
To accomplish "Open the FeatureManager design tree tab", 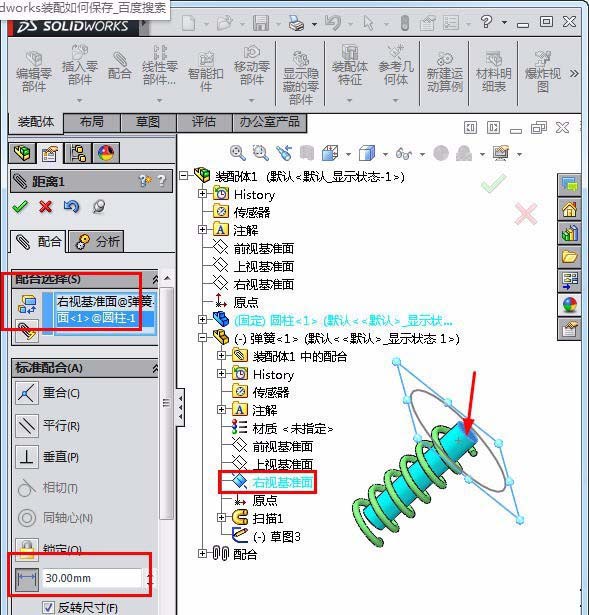I will [x=22, y=153].
